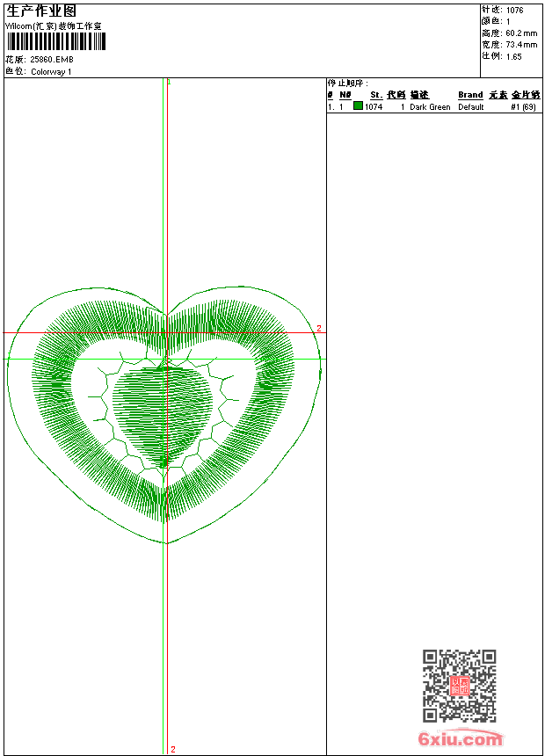Click the red seal in QR code center

tap(459, 686)
